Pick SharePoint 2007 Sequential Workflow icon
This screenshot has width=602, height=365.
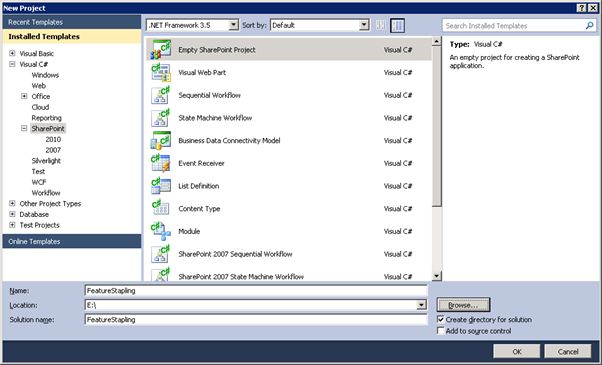(160, 253)
